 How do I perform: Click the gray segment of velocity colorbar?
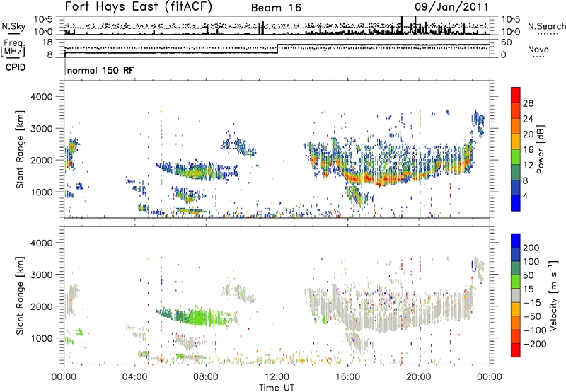516,296
